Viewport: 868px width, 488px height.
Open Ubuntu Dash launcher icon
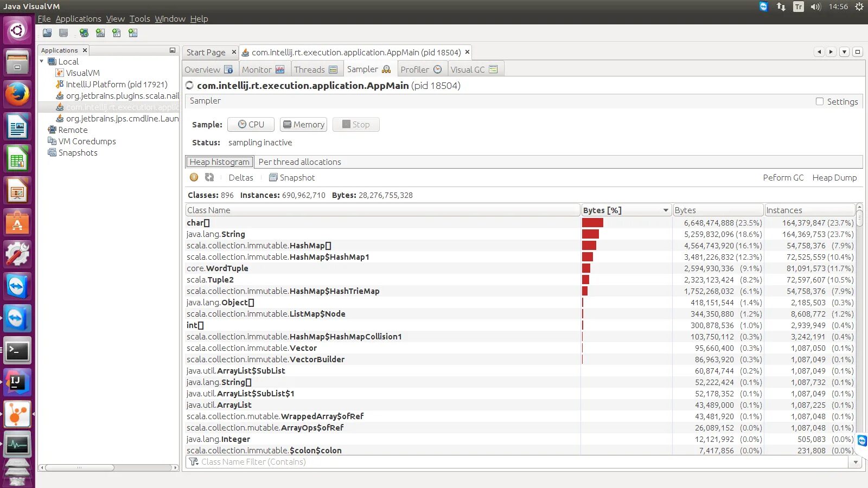tap(17, 30)
